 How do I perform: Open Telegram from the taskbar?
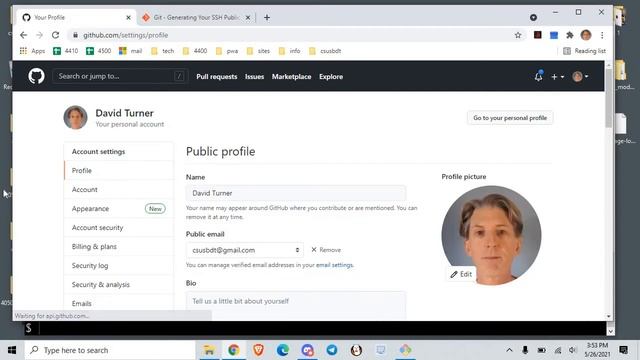point(332,350)
